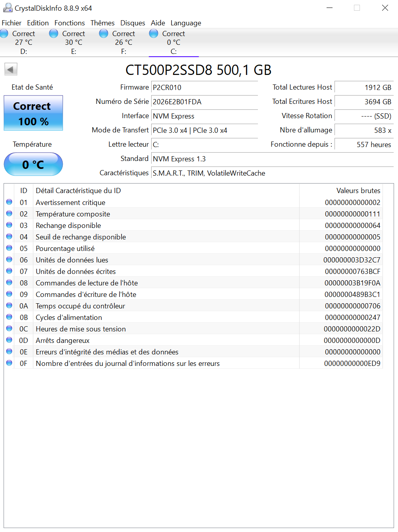Screen dimensions: 398x532
Task: Click the Total Ecritures Host value 3694 GB
Action: 364,102
